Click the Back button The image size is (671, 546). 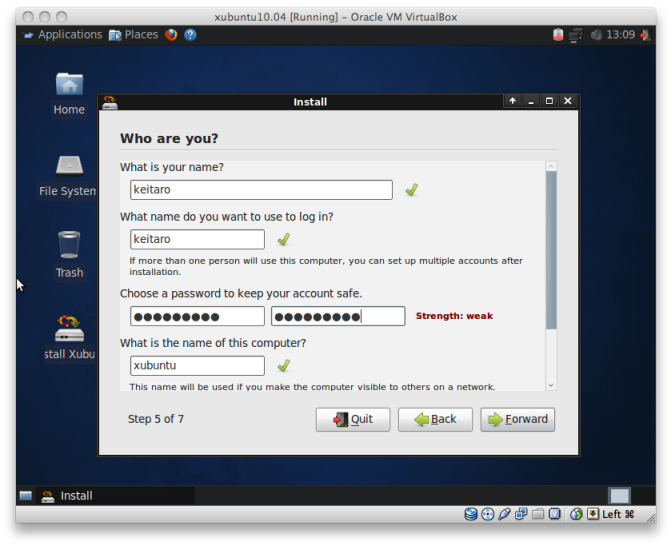click(x=435, y=419)
